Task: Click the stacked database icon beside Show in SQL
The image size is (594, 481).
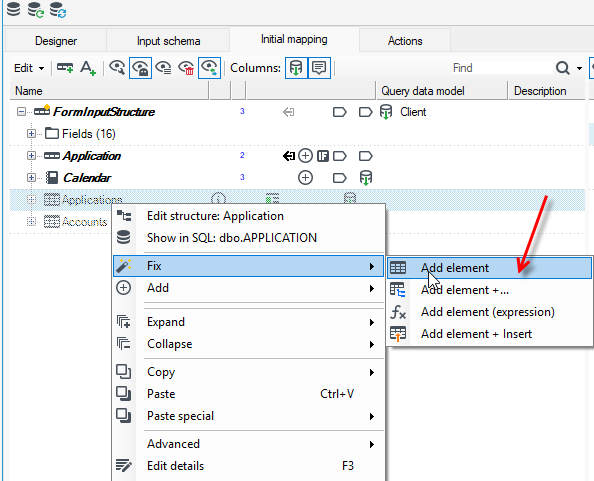Action: tap(123, 237)
